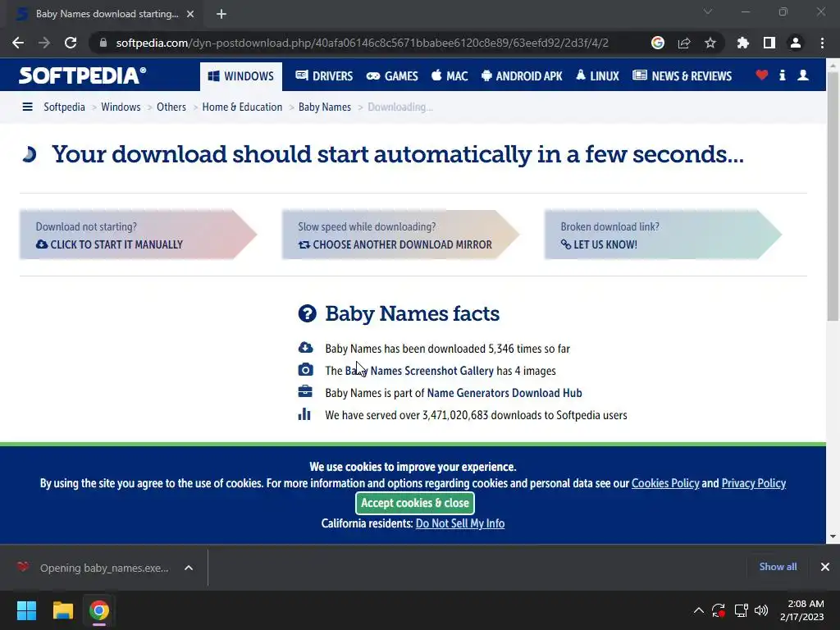Click the Softpedia logo
Screen dimensions: 840x630
[82, 75]
